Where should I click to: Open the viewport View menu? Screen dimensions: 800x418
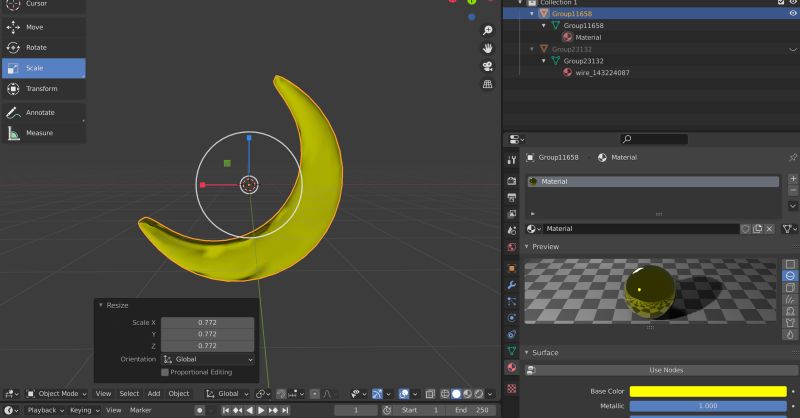(x=103, y=394)
